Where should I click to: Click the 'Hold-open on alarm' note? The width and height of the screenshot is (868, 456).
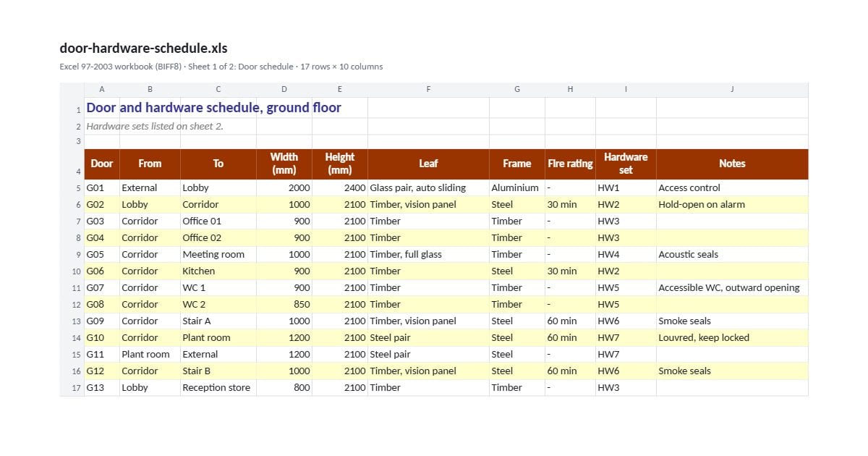coord(732,205)
